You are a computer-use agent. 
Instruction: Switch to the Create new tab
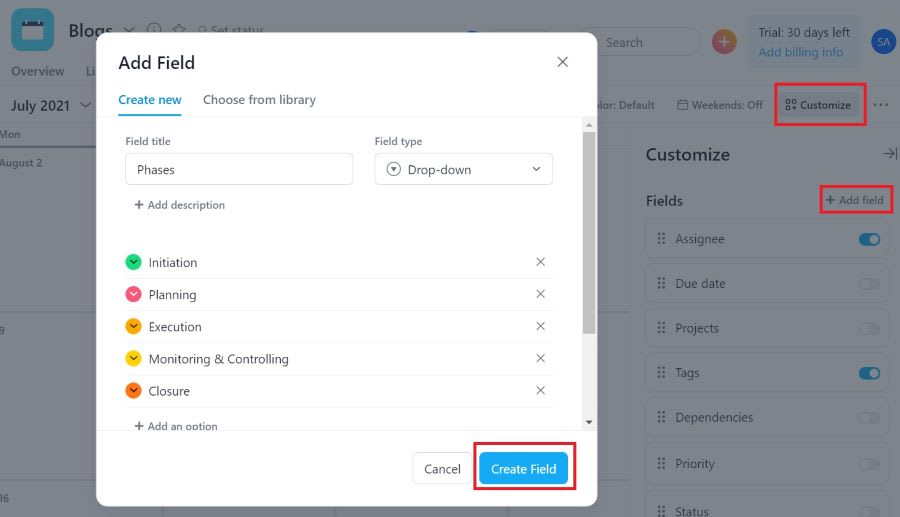click(x=150, y=100)
